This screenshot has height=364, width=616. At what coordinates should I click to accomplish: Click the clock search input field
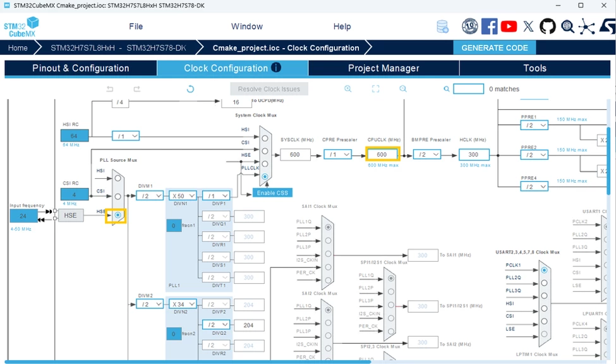tap(468, 89)
